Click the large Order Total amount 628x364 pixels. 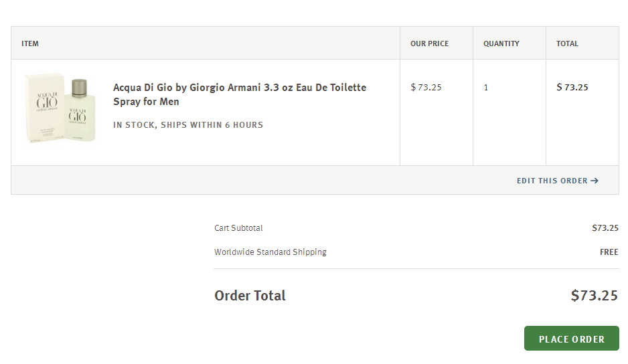594,296
